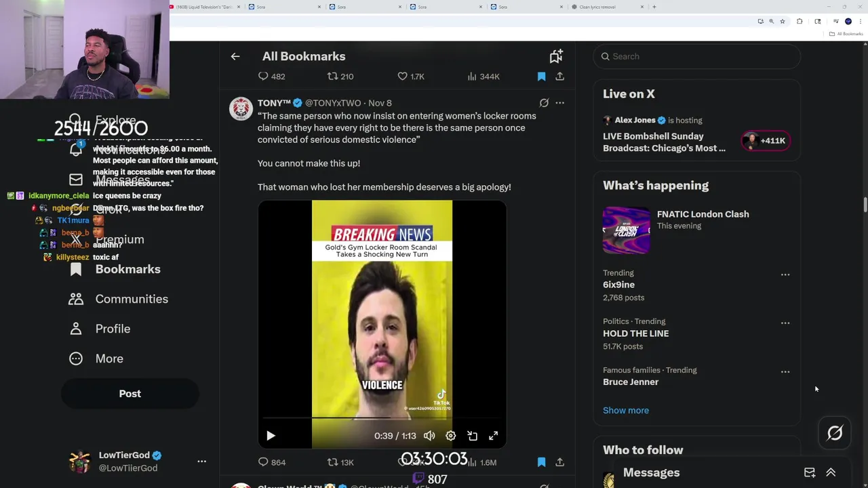The image size is (868, 488).
Task: Remove bookmark from TONY's post
Action: click(541, 462)
